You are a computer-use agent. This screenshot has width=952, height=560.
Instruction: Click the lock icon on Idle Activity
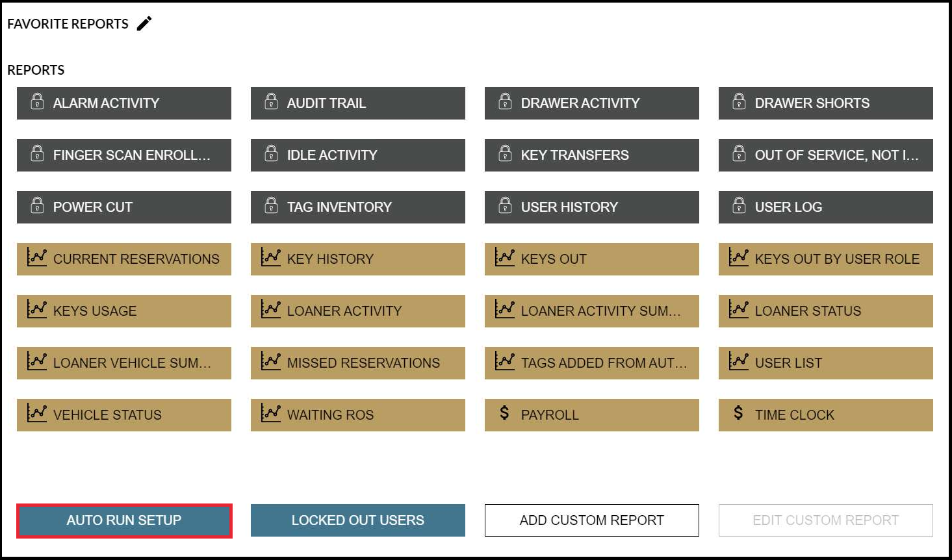click(272, 153)
